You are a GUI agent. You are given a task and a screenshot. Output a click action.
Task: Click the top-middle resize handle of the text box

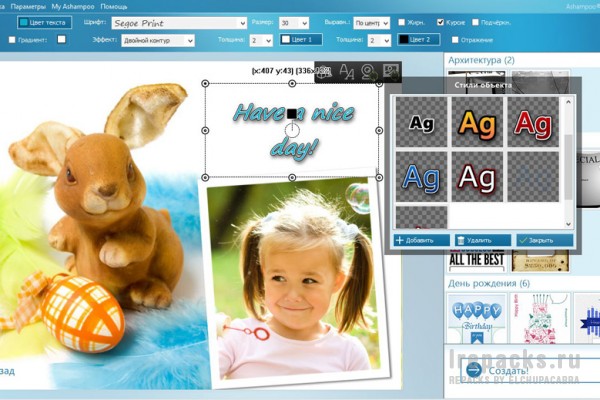(292, 83)
